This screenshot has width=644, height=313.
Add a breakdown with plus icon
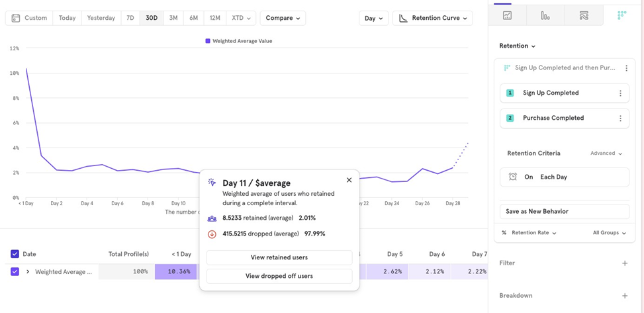pyautogui.click(x=625, y=296)
